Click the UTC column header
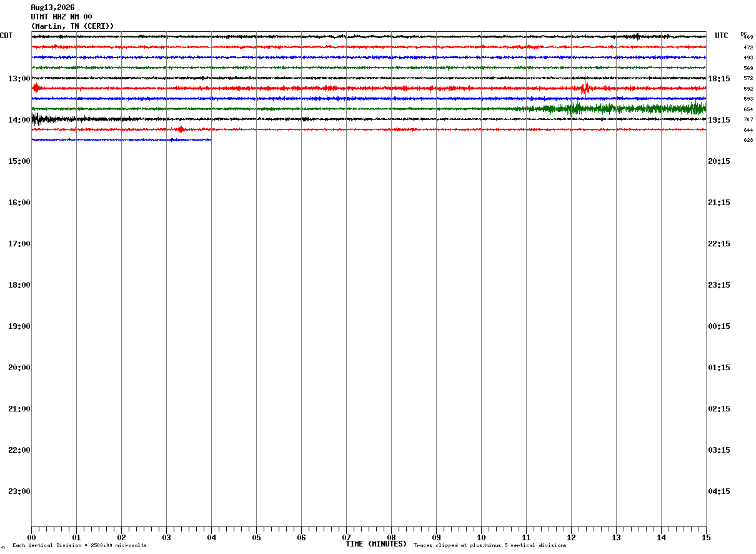Viewport: 756px width, 554px height. click(x=722, y=36)
